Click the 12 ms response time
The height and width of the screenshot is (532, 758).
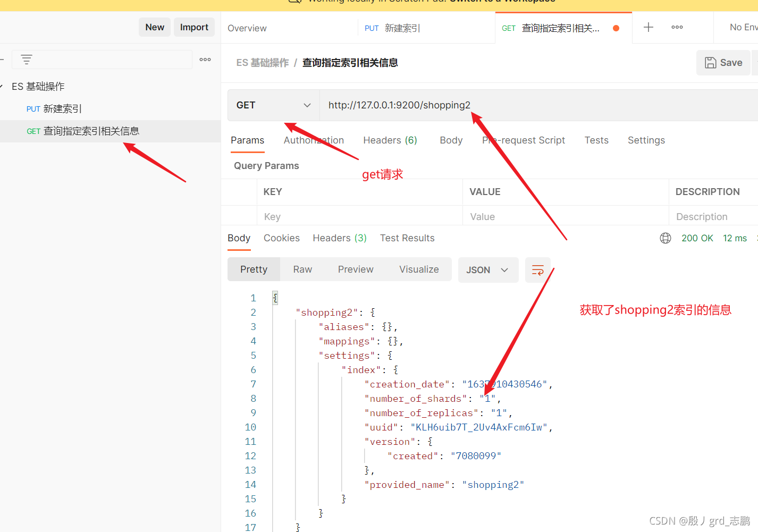point(735,238)
